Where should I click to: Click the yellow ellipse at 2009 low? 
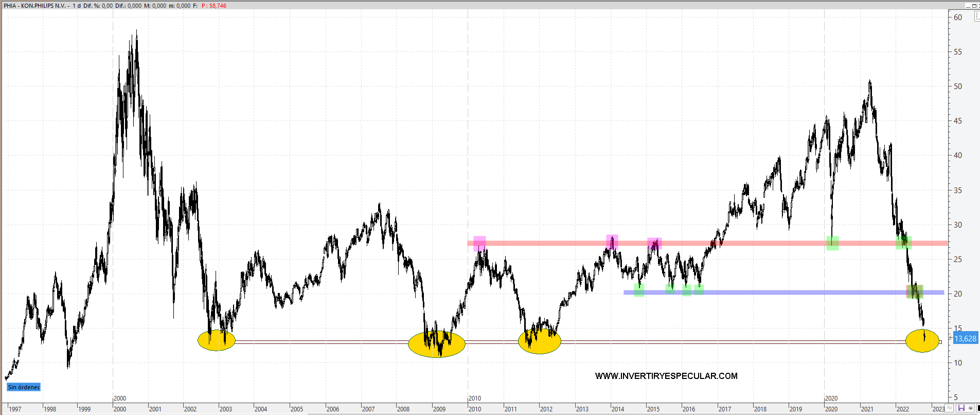click(x=436, y=344)
